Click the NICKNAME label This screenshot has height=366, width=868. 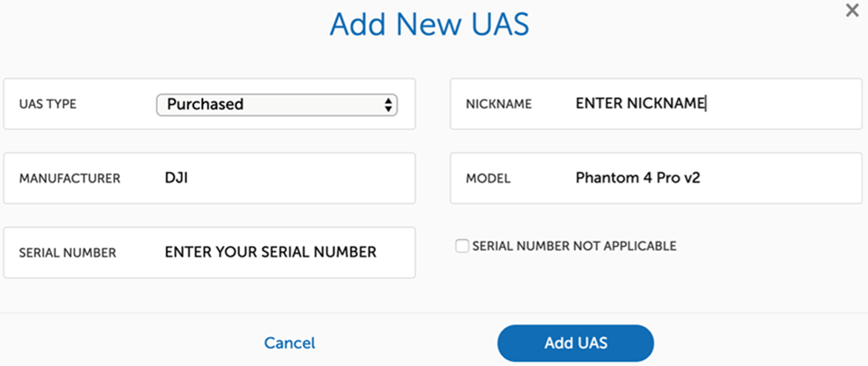click(x=499, y=104)
